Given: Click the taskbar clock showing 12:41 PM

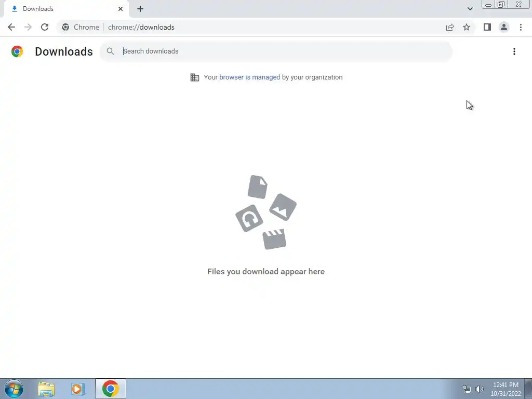Looking at the screenshot, I should (506, 389).
